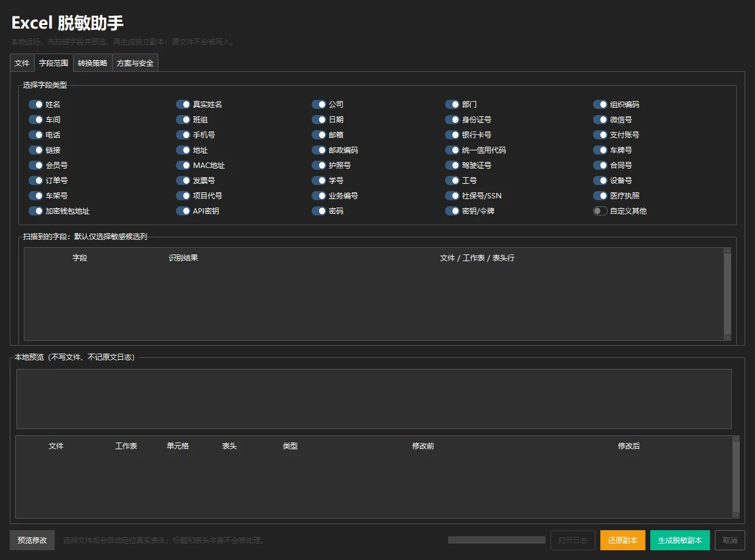This screenshot has height=560, width=755.
Task: Click the empty preview text box
Action: pyautogui.click(x=374, y=399)
